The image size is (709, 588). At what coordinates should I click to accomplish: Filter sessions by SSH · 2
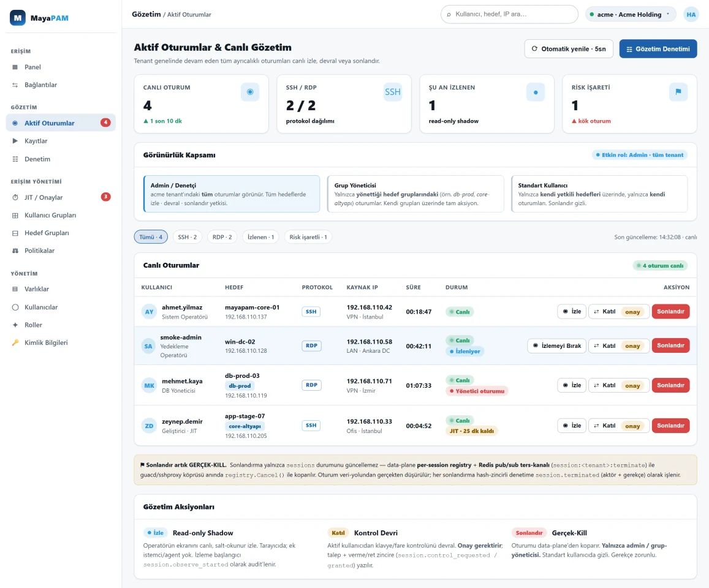[187, 237]
